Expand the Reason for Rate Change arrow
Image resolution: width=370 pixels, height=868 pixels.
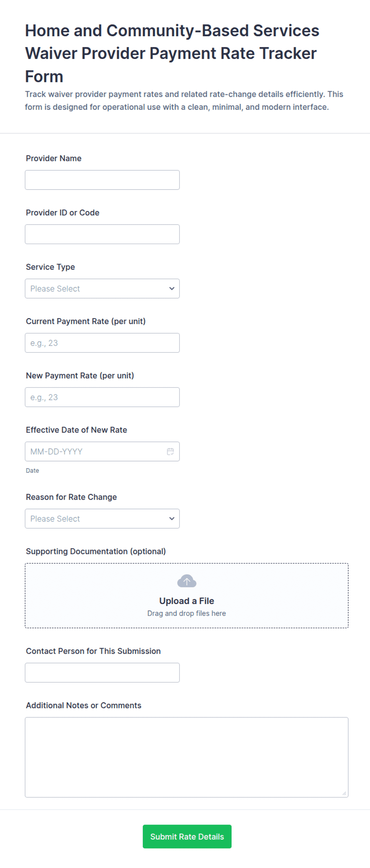[x=172, y=518]
